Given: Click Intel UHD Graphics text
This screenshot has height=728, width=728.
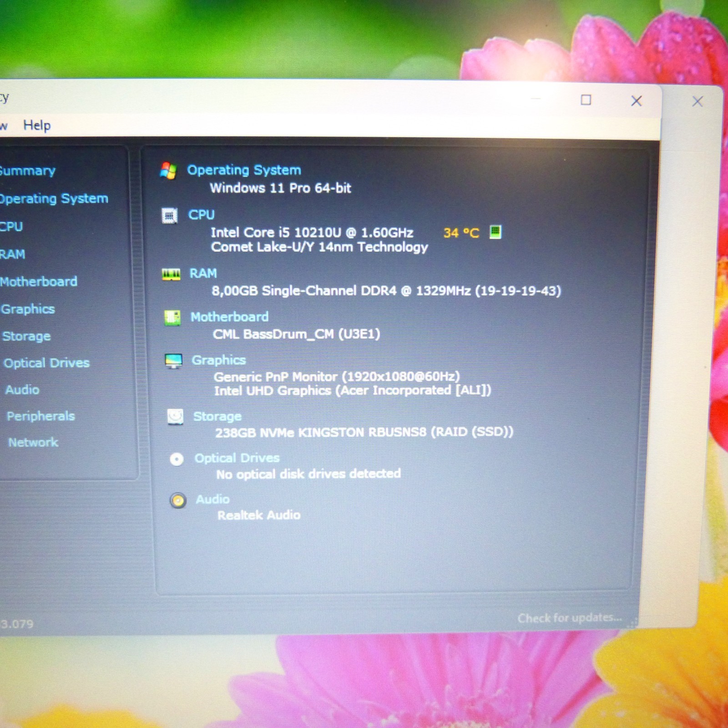Looking at the screenshot, I should pos(353,391).
